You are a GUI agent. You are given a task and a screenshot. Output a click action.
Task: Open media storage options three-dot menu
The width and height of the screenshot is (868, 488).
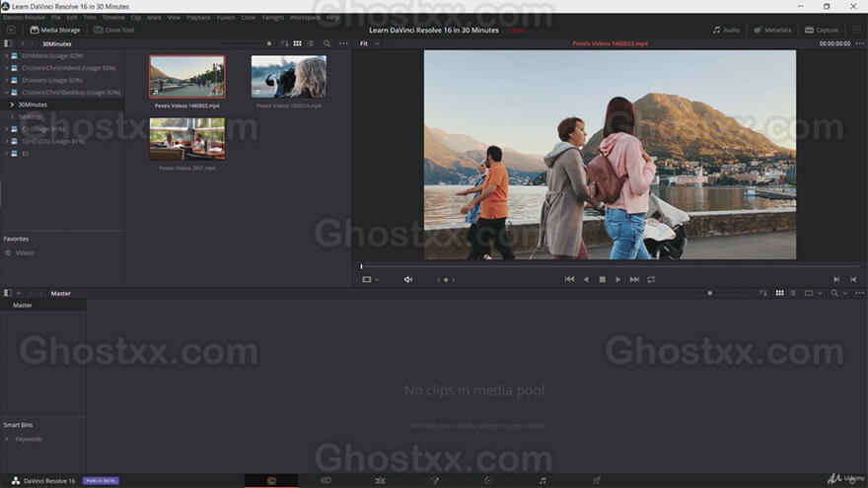(x=343, y=43)
